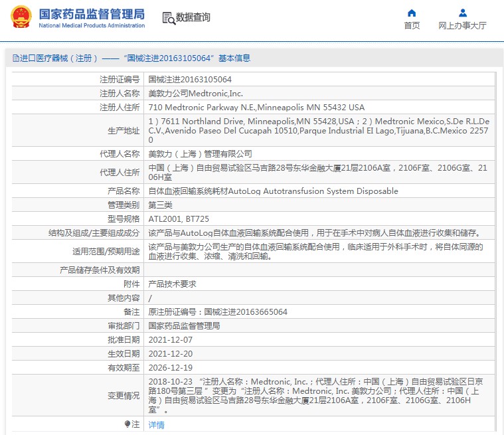Click agent address 中国（上海）自由贸易试验区马吉路28号
Viewport: 504px width, 435px height.
coord(317,172)
